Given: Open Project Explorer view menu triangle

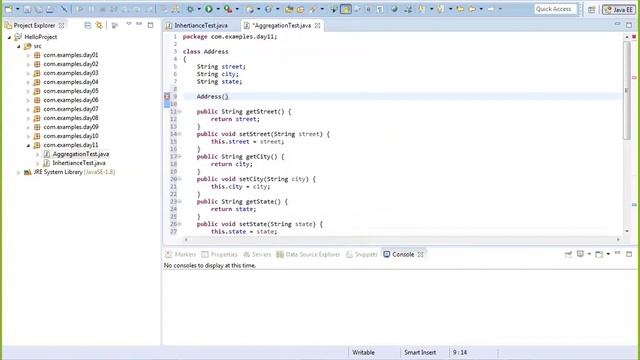Looking at the screenshot, I should (x=129, y=24).
